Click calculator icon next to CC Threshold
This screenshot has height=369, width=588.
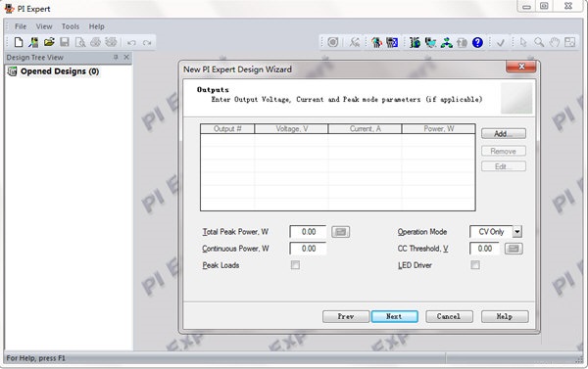pyautogui.click(x=514, y=249)
